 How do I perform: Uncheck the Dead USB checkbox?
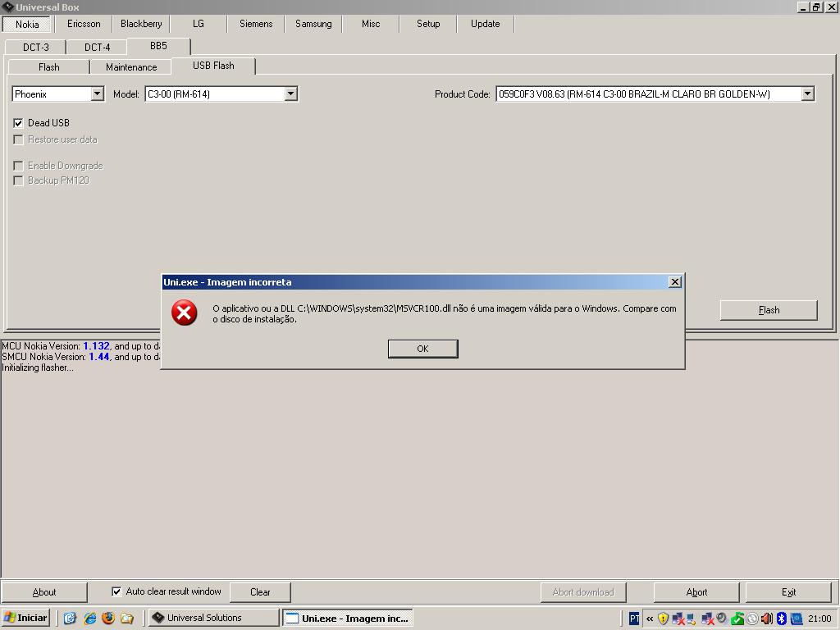(x=18, y=123)
